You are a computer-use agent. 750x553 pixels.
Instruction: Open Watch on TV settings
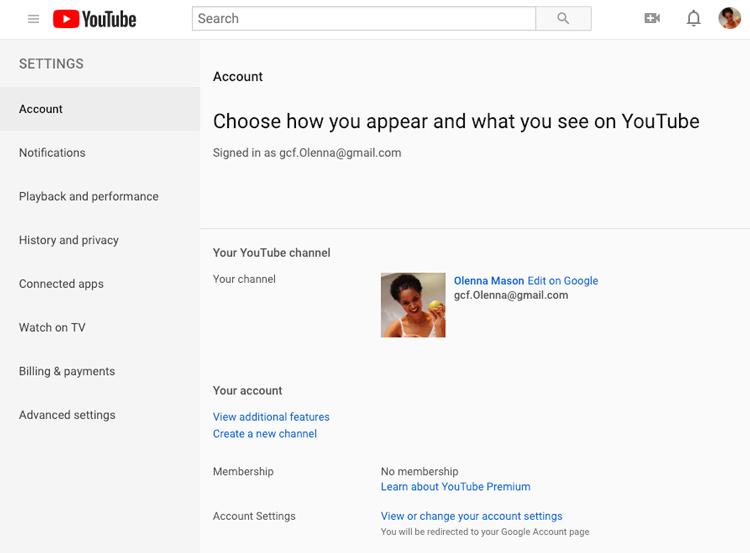(52, 328)
